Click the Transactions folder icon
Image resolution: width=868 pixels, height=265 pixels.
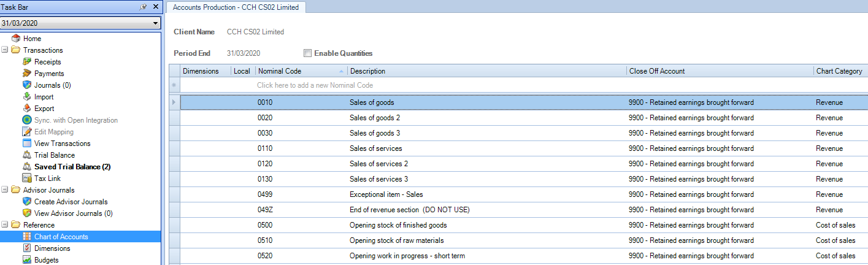tap(16, 50)
